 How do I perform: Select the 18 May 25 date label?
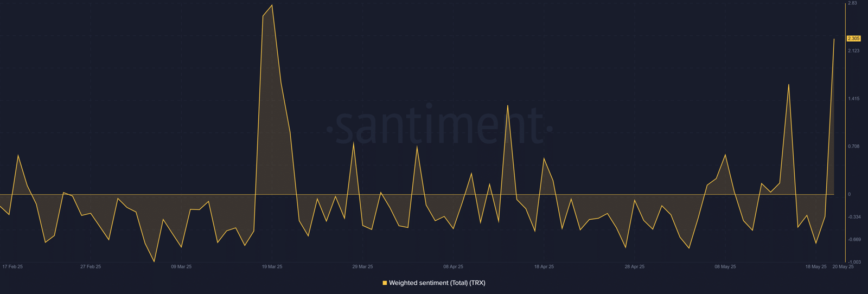click(x=816, y=267)
